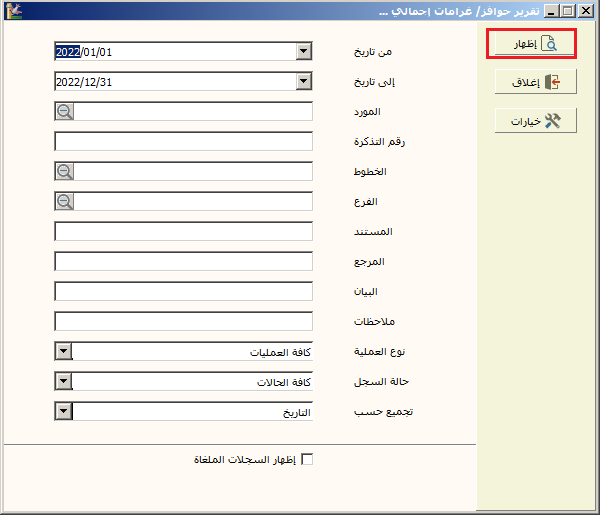Click the branch (الفرع) search magnifier icon
Image resolution: width=601 pixels, height=515 pixels.
pyautogui.click(x=65, y=202)
